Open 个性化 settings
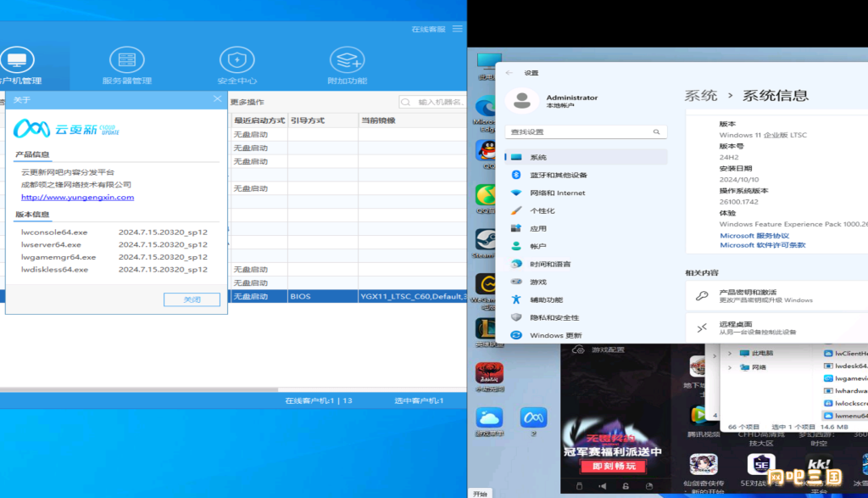The width and height of the screenshot is (868, 498). coord(586,210)
